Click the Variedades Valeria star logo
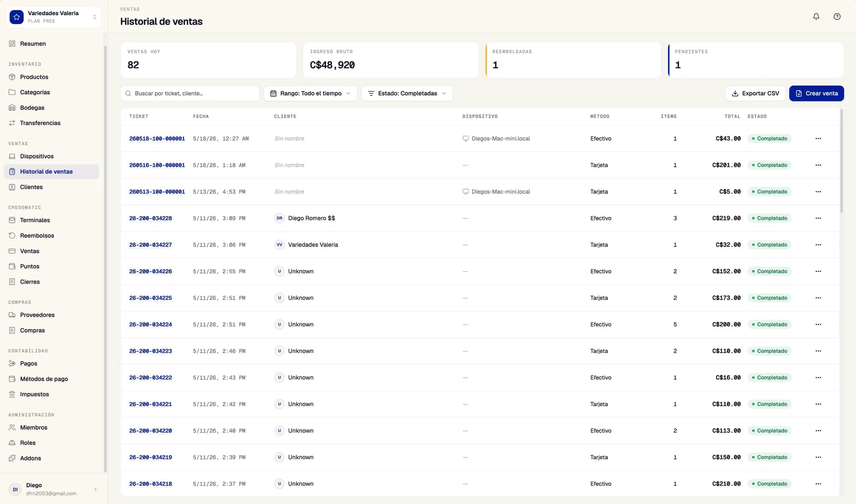The height and width of the screenshot is (504, 856). click(x=17, y=17)
